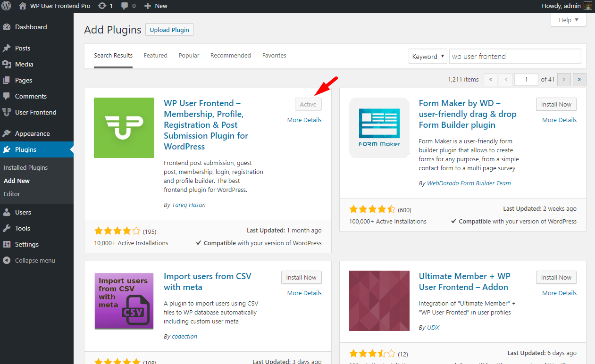This screenshot has height=364, width=595.
Task: Go to Installed Plugins submenu
Action: click(25, 167)
